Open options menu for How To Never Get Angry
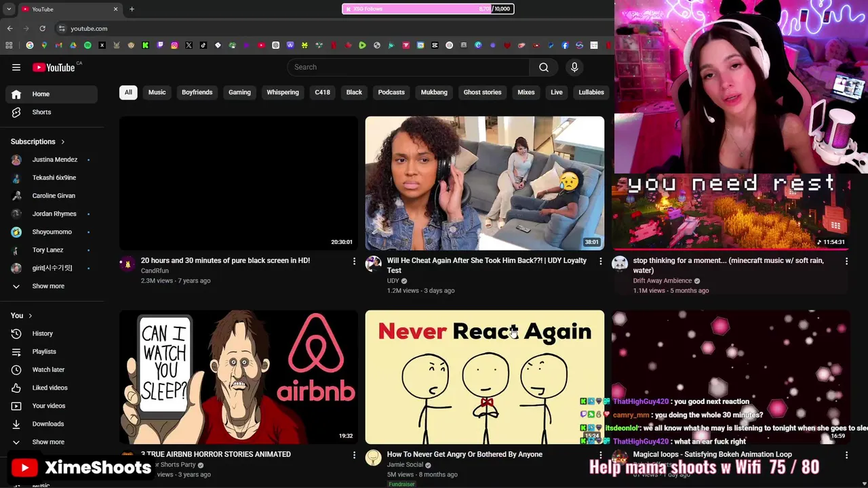The image size is (868, 488). [x=600, y=455]
